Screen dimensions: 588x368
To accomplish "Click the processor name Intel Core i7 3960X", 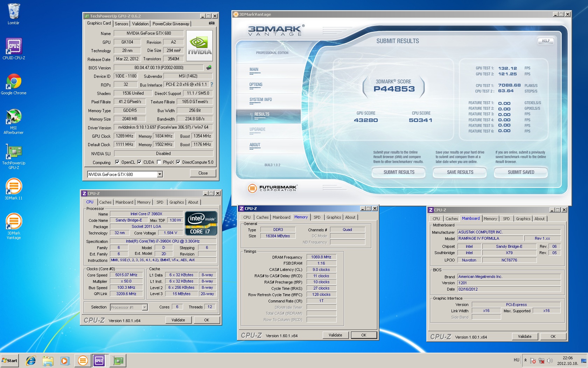I will (x=146, y=214).
